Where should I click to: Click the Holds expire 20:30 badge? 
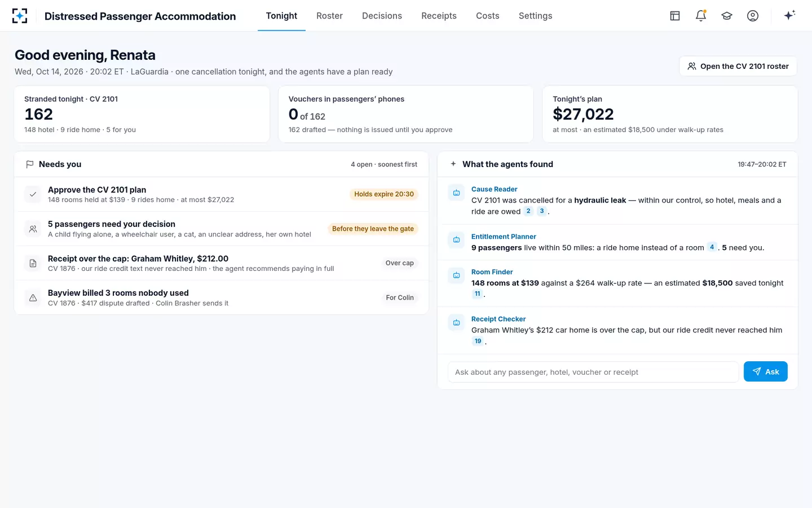[384, 194]
